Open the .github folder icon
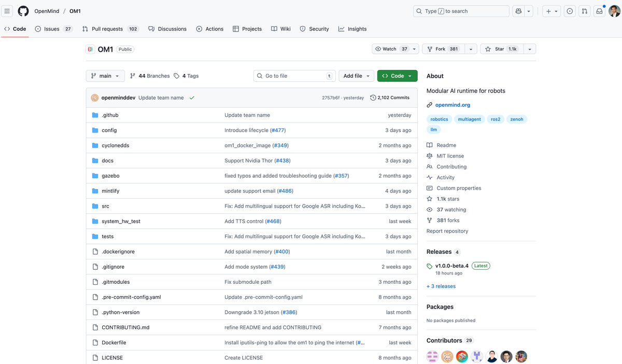Viewport: 622px width, 364px height. [x=95, y=115]
